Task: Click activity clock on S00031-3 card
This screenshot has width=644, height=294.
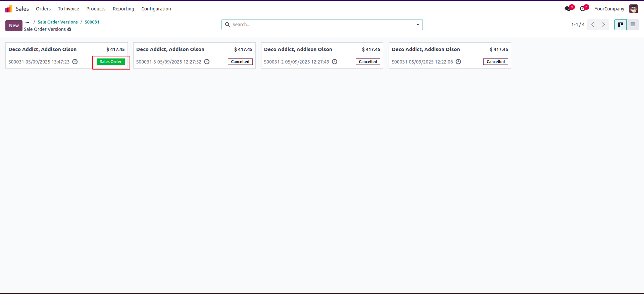Action: [207, 62]
